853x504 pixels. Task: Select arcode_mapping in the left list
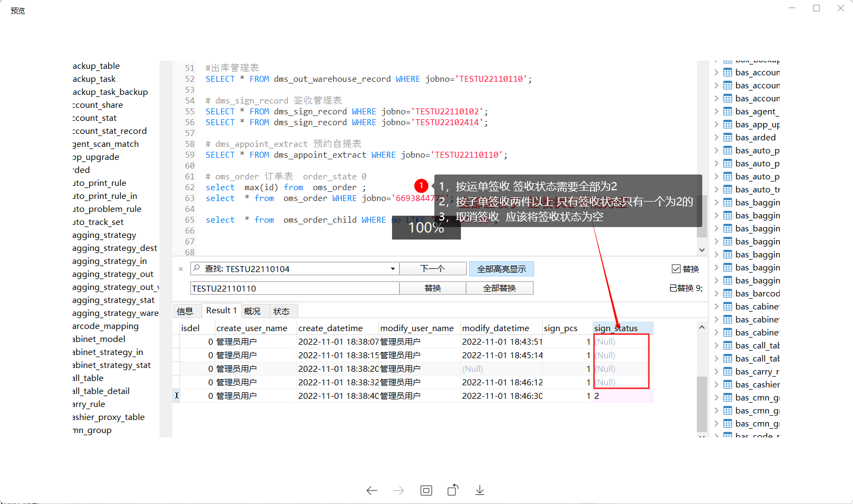tap(105, 326)
